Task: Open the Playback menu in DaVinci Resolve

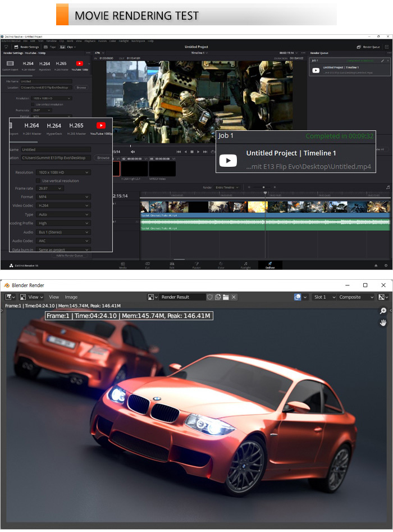Action: click(90, 41)
